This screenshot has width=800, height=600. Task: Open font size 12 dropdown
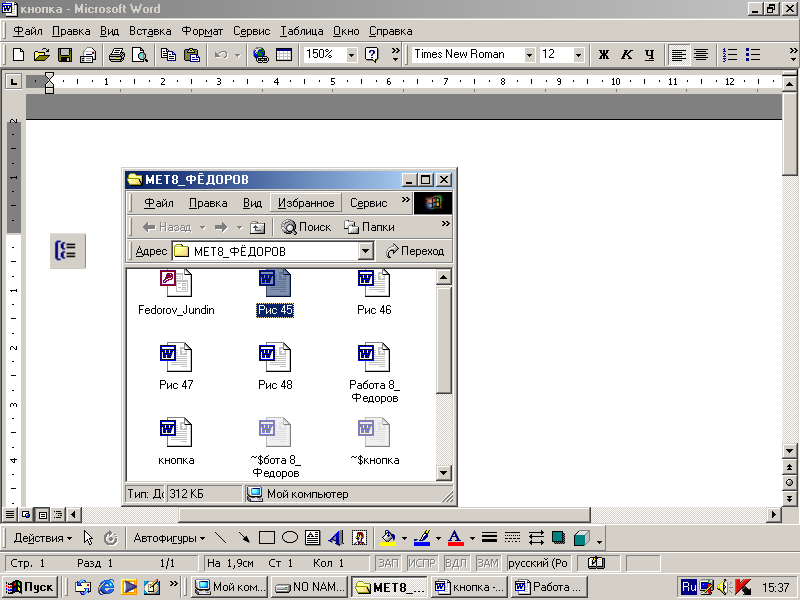click(x=579, y=55)
